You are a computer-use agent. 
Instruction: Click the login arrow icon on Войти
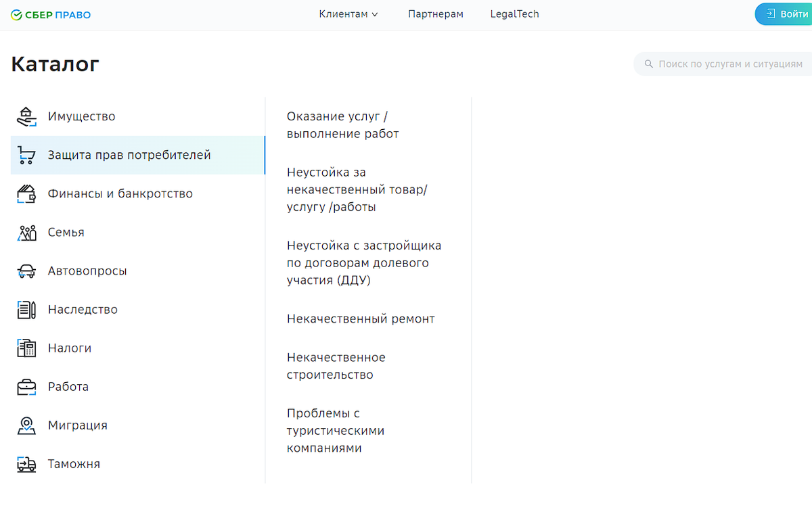[x=770, y=14]
